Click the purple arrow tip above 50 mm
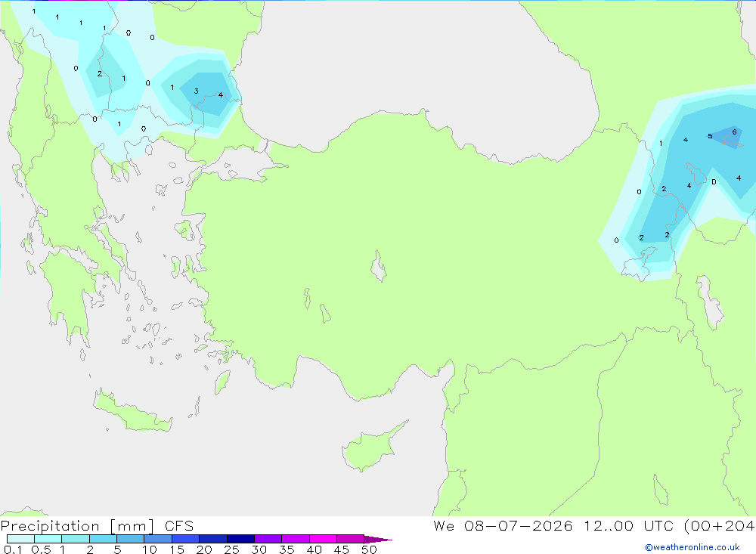Viewport: 756px width, 554px height. click(379, 539)
